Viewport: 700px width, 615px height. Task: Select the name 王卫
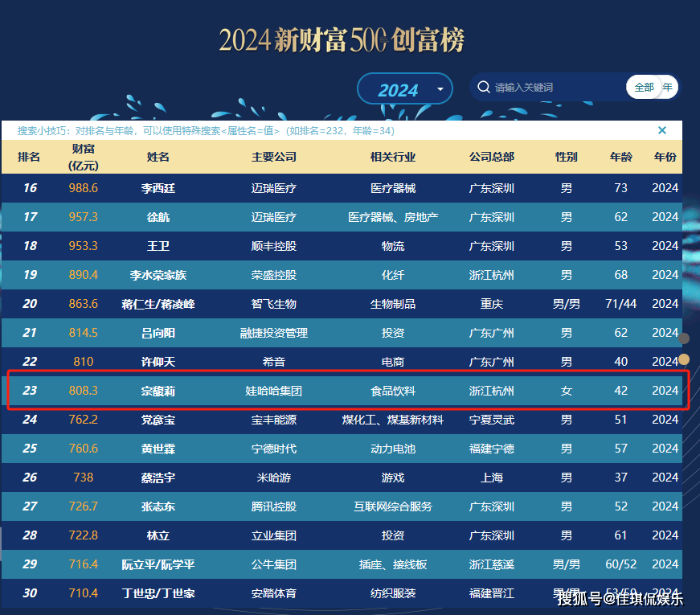158,246
